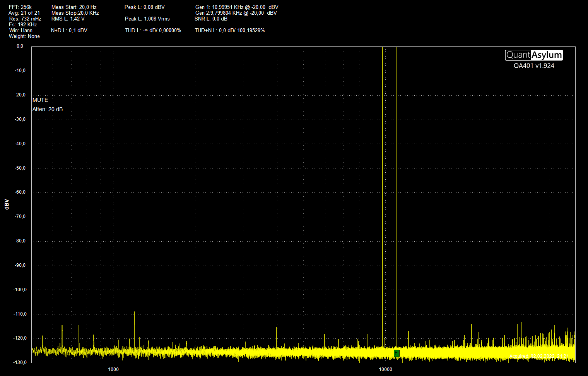Click the 'FFT: 256k' readout
588x376 pixels.
pos(21,7)
